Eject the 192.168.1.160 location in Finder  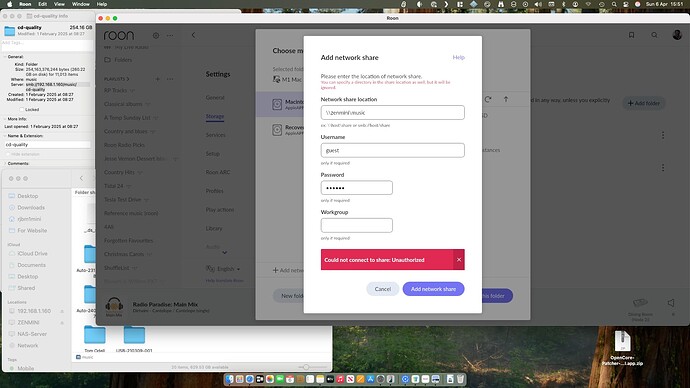coord(62,311)
